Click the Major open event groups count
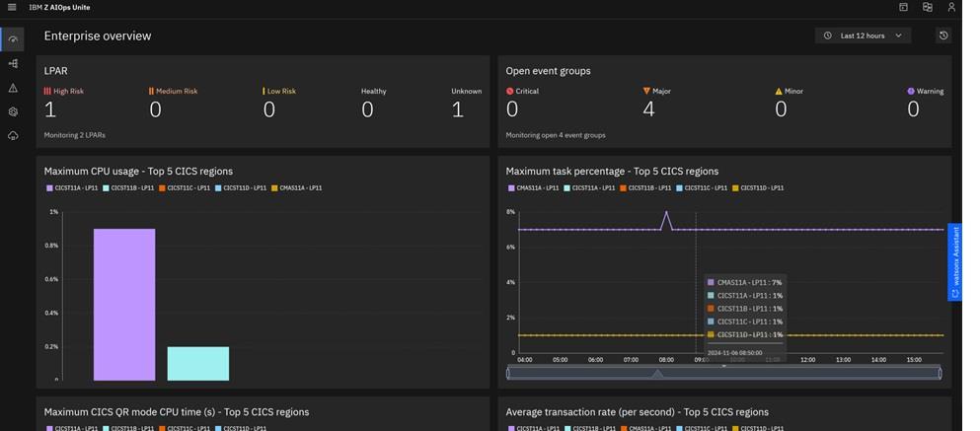This screenshot has width=980, height=431. (648, 109)
